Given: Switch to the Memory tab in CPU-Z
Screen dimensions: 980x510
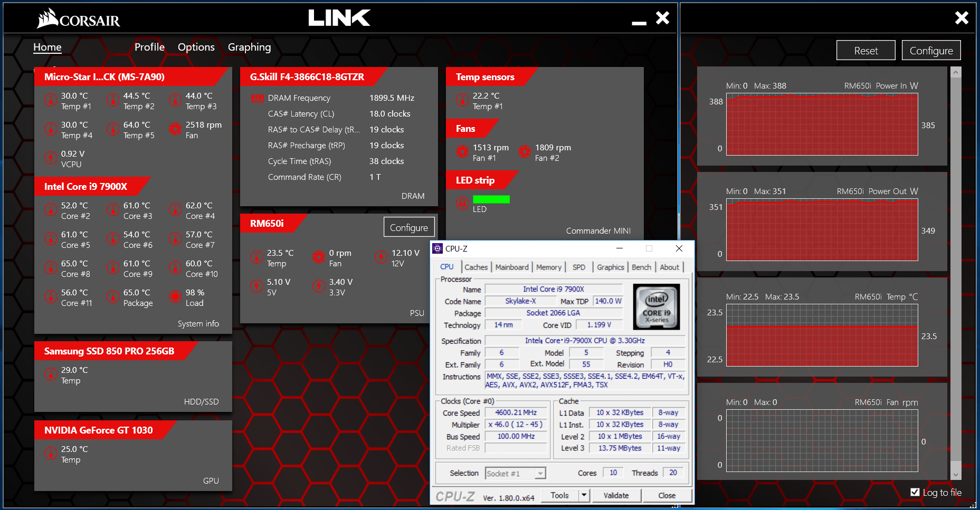Looking at the screenshot, I should (549, 267).
